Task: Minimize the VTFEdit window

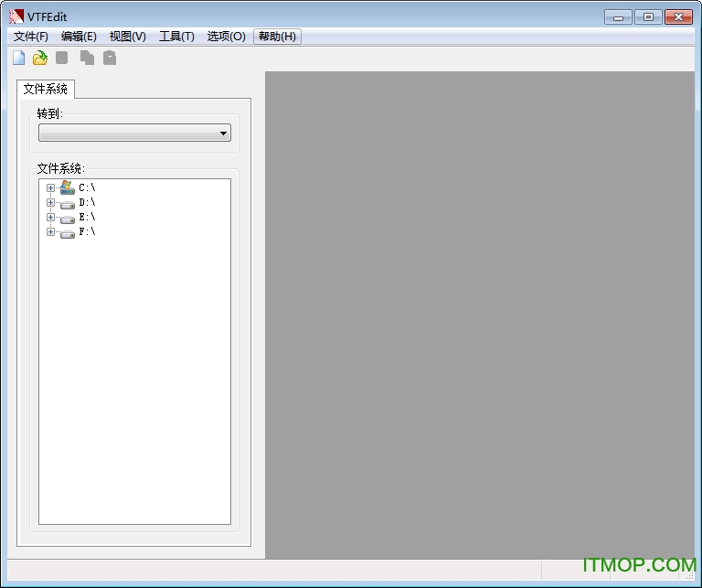Action: coord(618,17)
